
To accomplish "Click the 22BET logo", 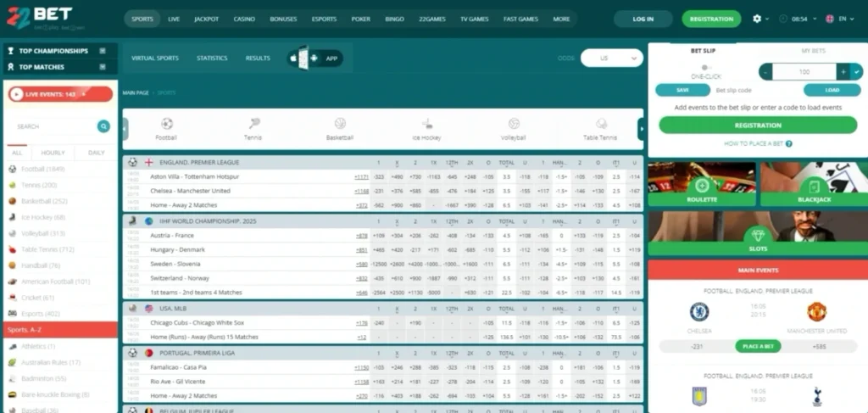I will pos(39,18).
